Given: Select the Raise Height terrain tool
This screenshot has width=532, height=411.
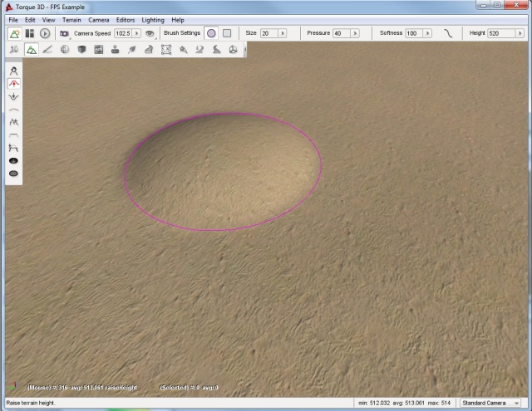Looking at the screenshot, I should [x=14, y=84].
